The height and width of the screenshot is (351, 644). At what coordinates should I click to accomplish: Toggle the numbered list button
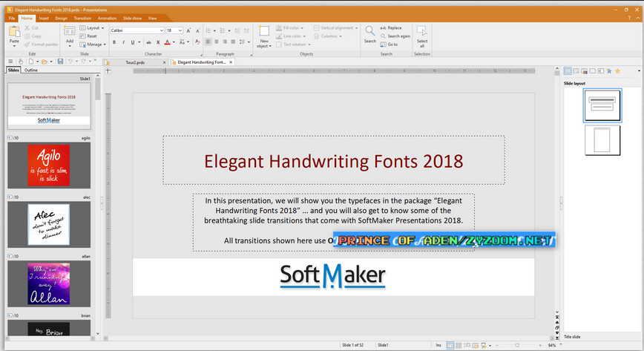(222, 30)
